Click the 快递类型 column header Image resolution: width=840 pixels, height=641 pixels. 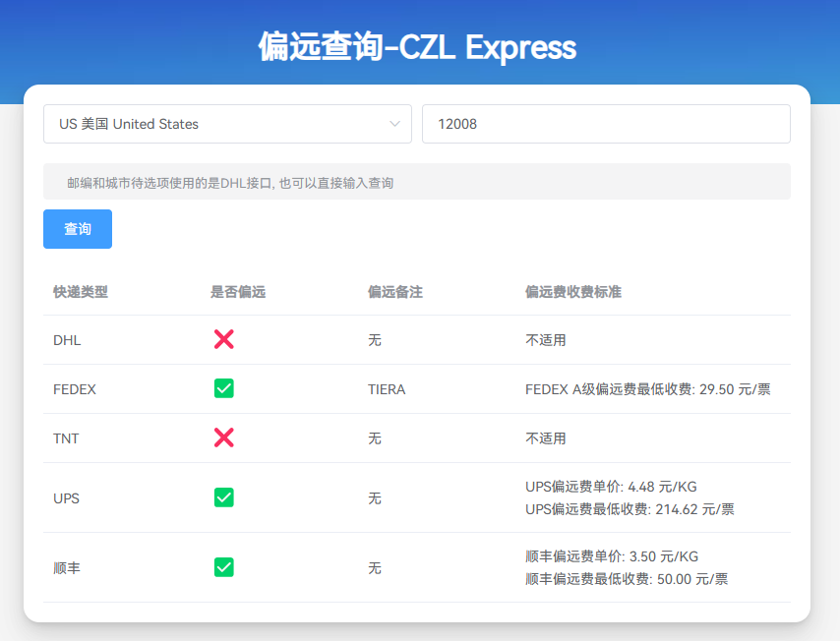pos(81,292)
